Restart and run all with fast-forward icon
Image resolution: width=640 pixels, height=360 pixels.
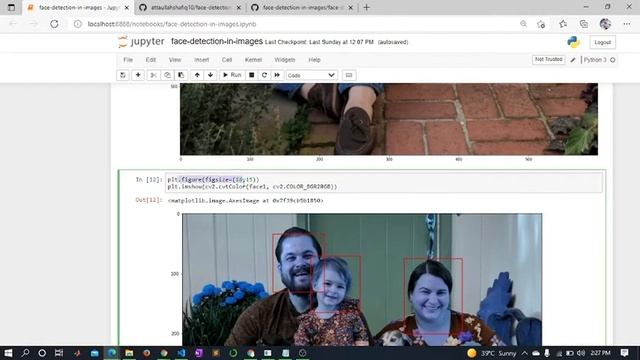point(277,75)
